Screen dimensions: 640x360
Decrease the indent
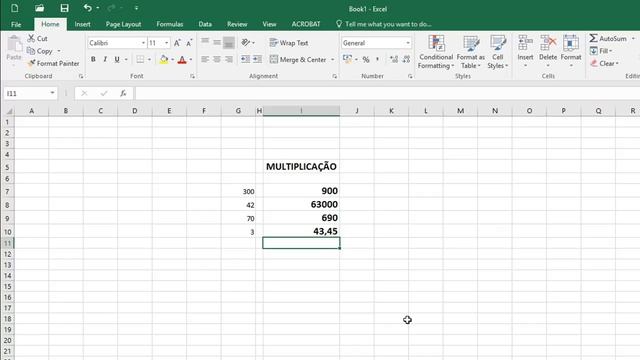245,59
